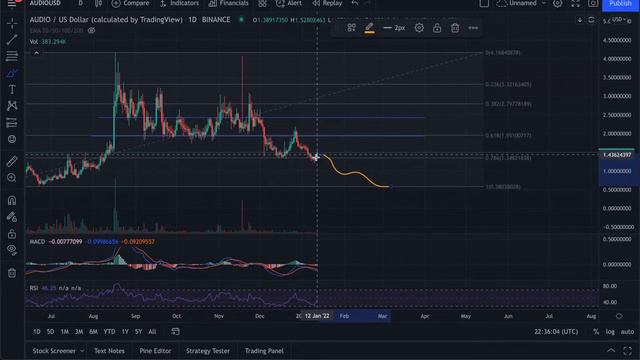Open the Strategy Tester tab
The image size is (640, 360).
208,351
